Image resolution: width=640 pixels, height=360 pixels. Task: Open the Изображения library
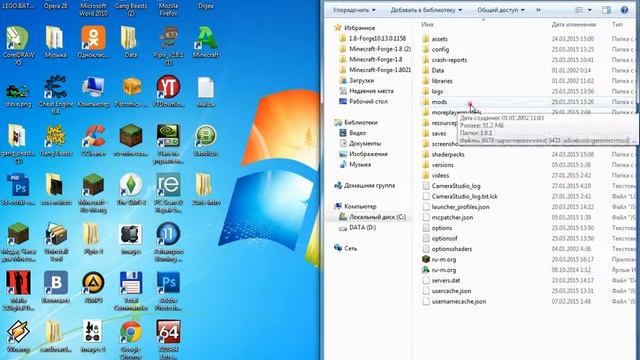[368, 154]
